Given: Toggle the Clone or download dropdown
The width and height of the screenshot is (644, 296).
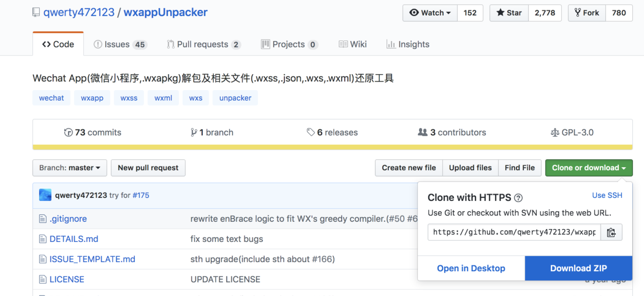Looking at the screenshot, I should (589, 168).
